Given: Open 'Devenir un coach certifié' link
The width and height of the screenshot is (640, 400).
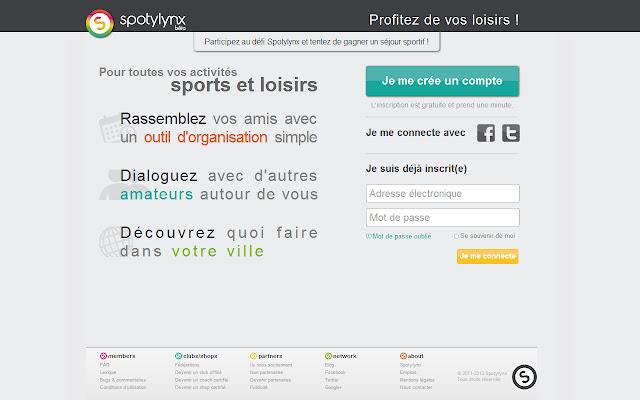Looking at the screenshot, I should pyautogui.click(x=201, y=380).
